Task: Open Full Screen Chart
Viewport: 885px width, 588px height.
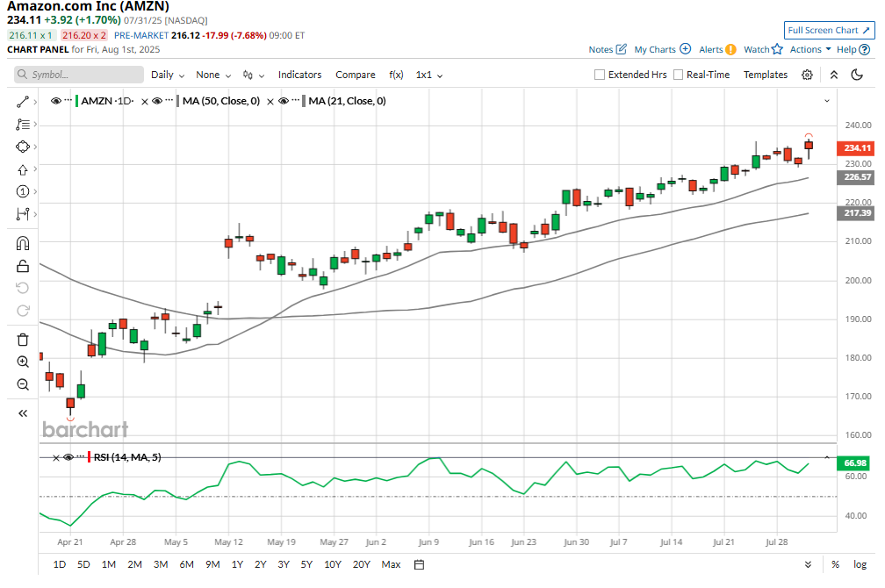Action: coord(829,31)
